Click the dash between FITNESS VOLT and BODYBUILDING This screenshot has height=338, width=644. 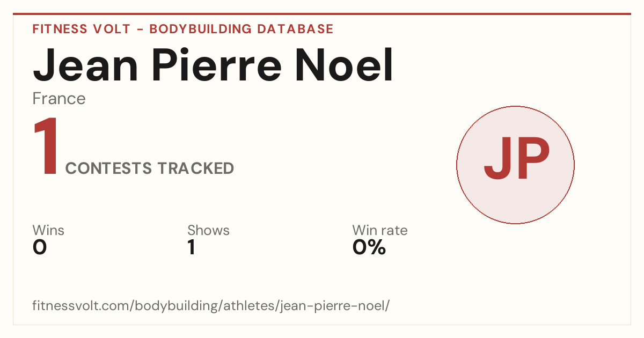click(140, 30)
